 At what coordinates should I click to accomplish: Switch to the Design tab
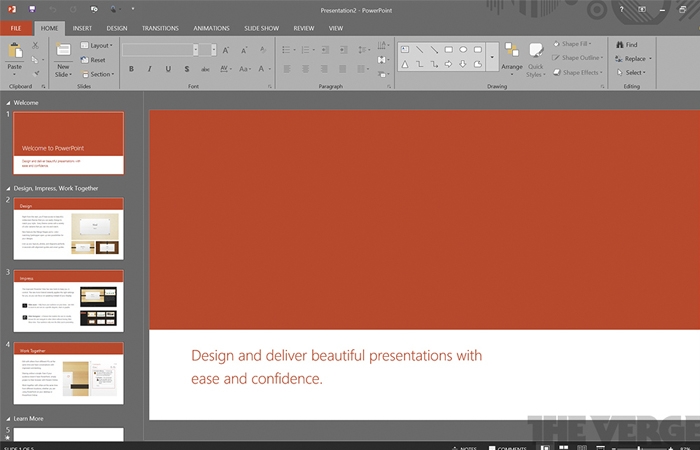(117, 28)
